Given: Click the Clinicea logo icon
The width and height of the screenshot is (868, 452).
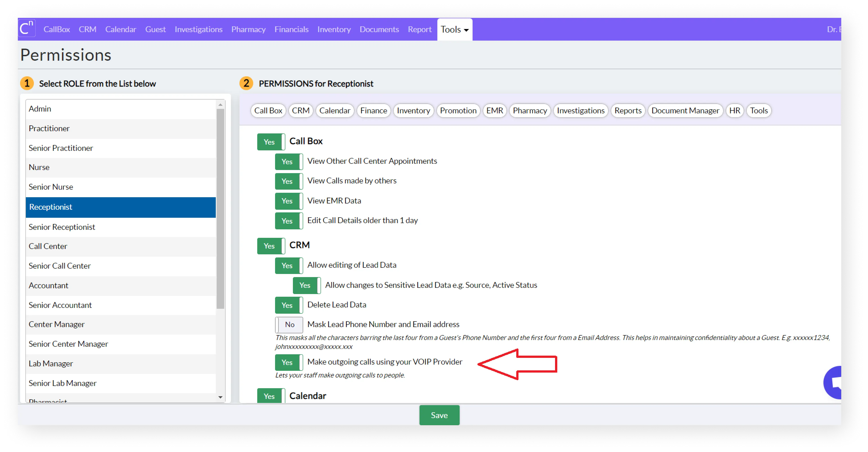Looking at the screenshot, I should point(27,29).
